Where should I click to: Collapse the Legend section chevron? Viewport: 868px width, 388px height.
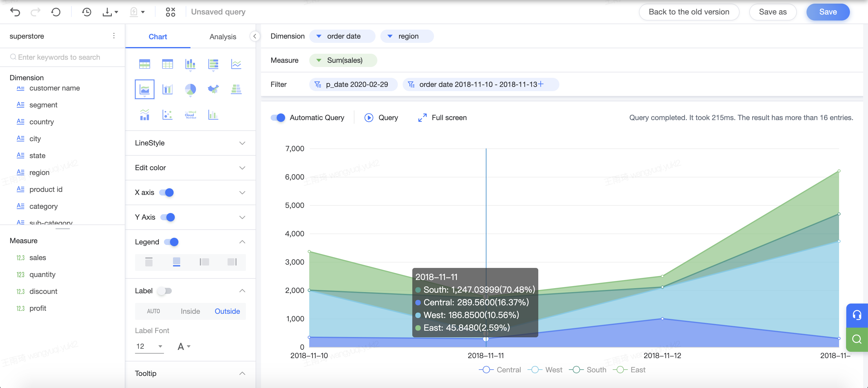click(242, 242)
